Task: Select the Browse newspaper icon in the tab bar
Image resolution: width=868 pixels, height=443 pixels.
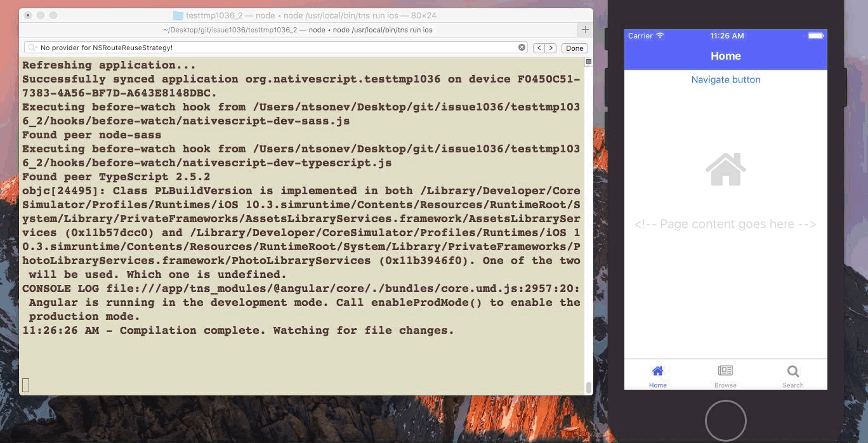Action: [x=725, y=371]
